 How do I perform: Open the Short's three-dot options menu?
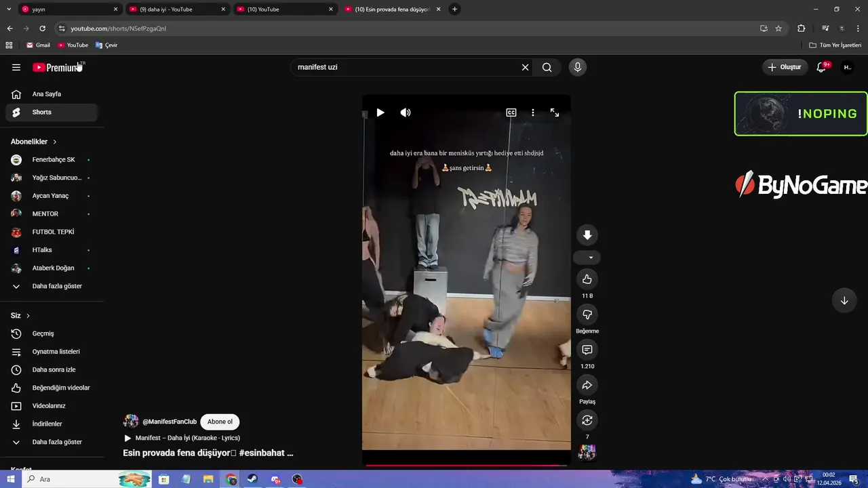pos(533,113)
